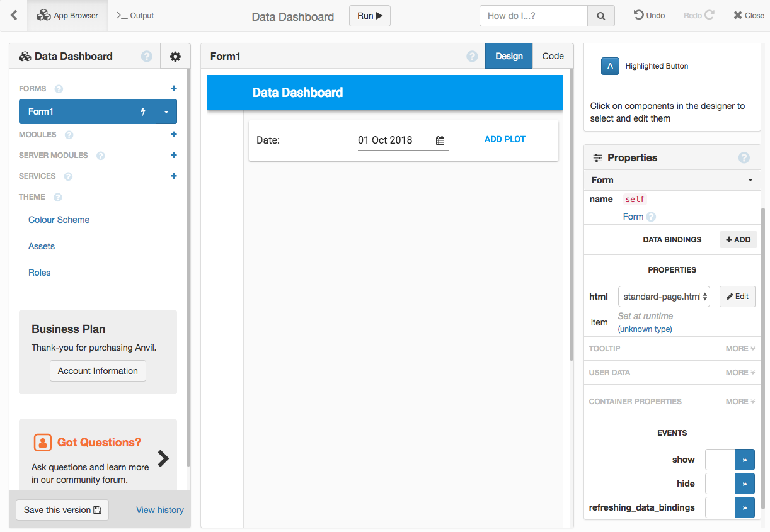Open the Output tab
The height and width of the screenshot is (532, 770).
(135, 16)
